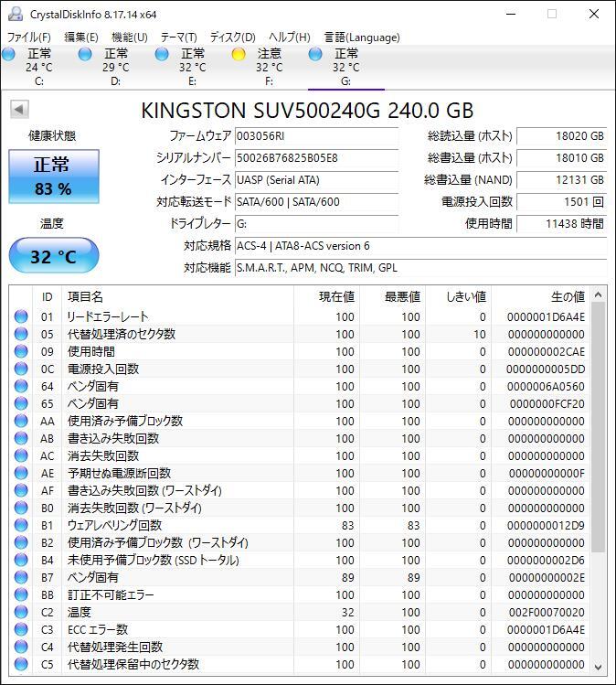Click status orb for B1 ウェアレベリング回数 row
Screen dimensions: 616x685
pyautogui.click(x=21, y=525)
